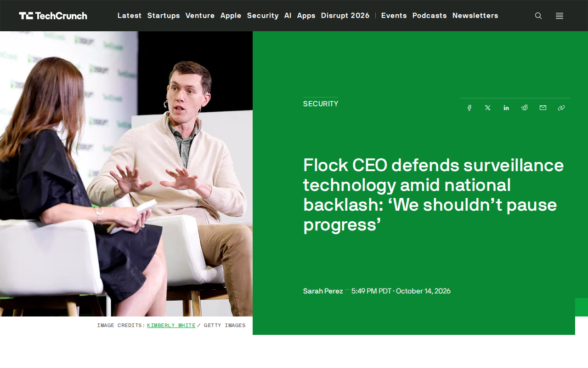
Task: Go to Startups section
Action: 164,16
